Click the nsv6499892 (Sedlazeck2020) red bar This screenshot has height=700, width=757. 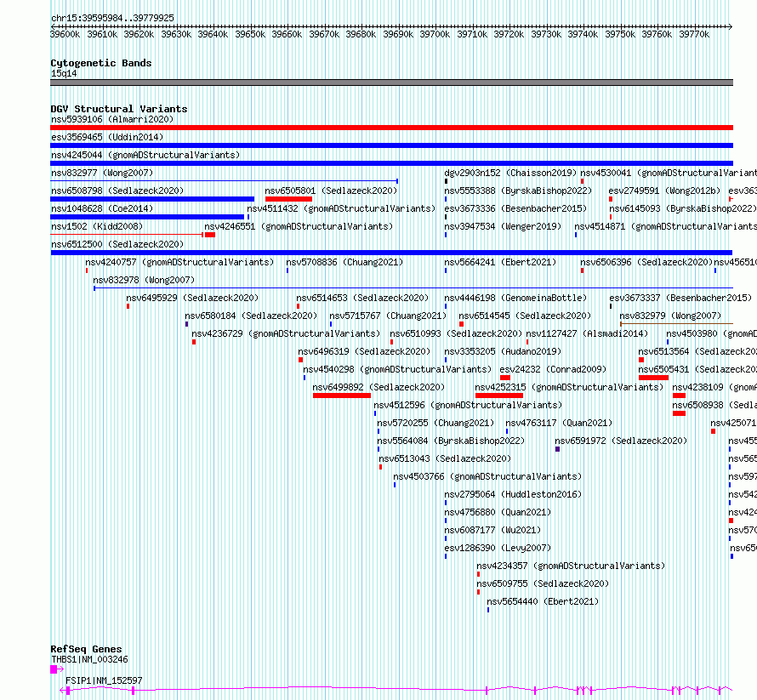(x=342, y=396)
